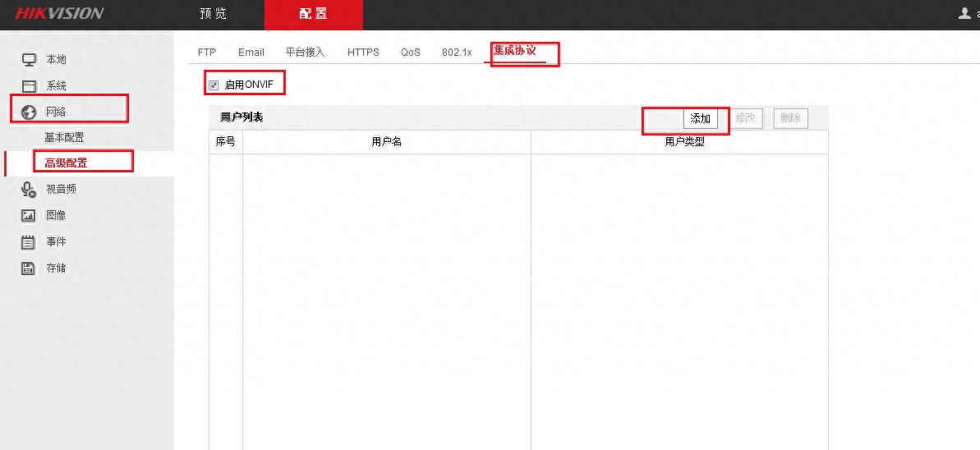This screenshot has width=980, height=450.
Task: Click the floppy disk icon beside 存储
Action: point(29,269)
